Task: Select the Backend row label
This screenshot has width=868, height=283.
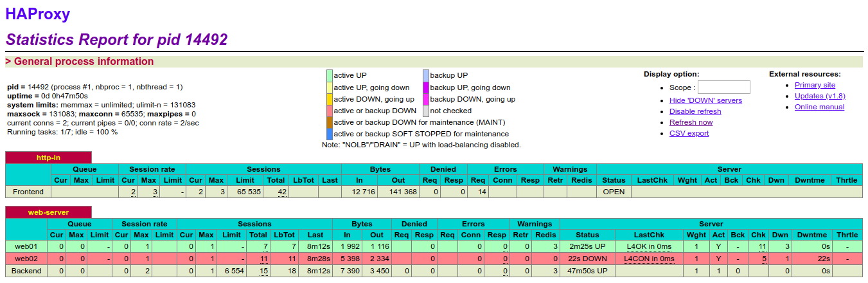Action: 26,271
